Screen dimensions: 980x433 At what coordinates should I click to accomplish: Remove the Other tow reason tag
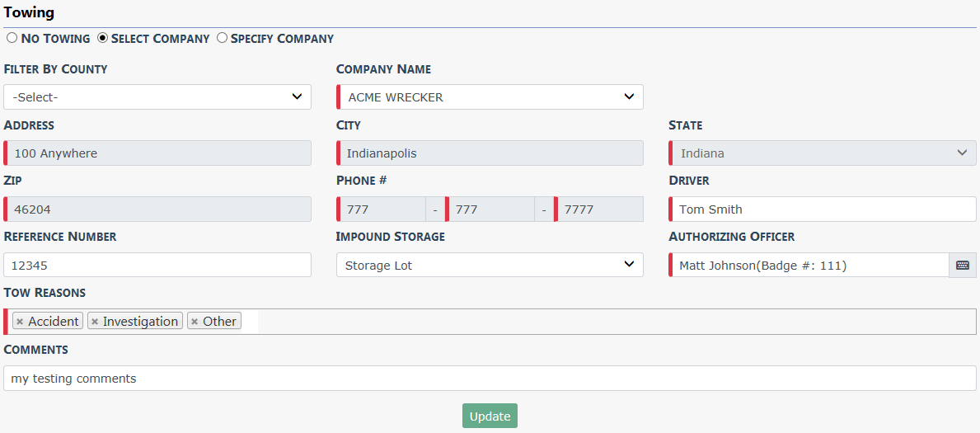pyautogui.click(x=195, y=322)
